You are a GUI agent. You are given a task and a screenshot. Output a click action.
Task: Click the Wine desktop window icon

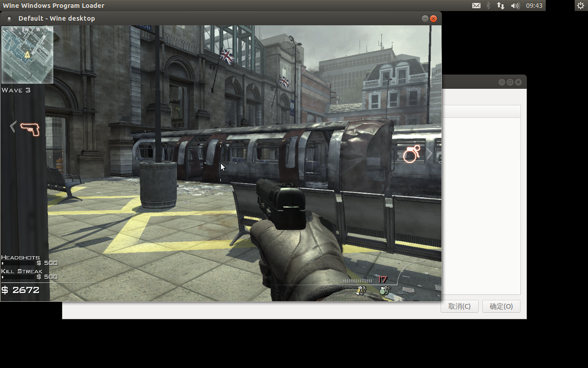coord(9,19)
